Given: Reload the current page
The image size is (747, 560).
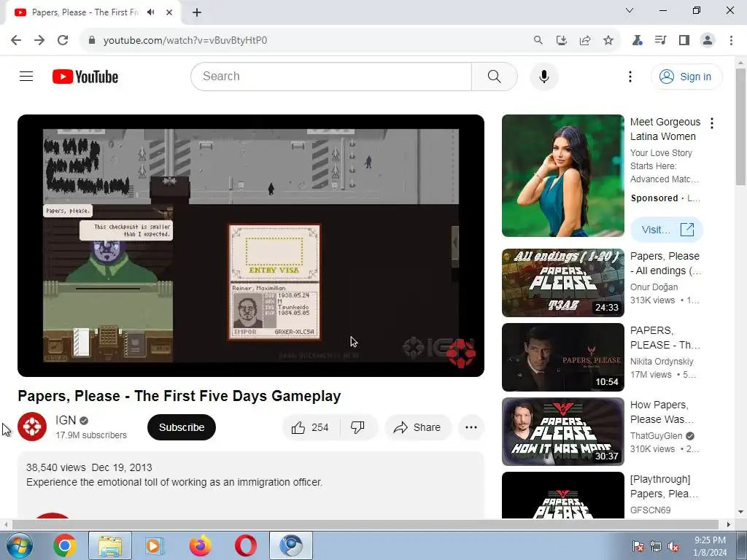Looking at the screenshot, I should click(x=63, y=40).
